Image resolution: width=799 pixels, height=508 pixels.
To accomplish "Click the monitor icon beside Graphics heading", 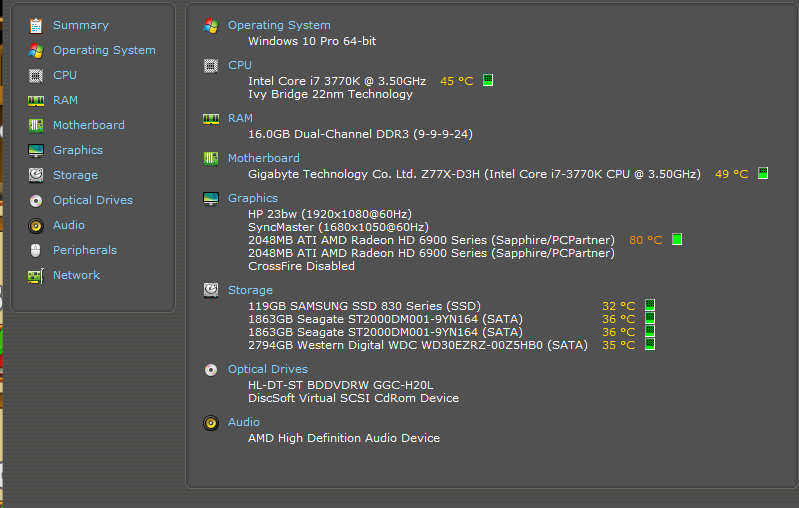I will 211,198.
